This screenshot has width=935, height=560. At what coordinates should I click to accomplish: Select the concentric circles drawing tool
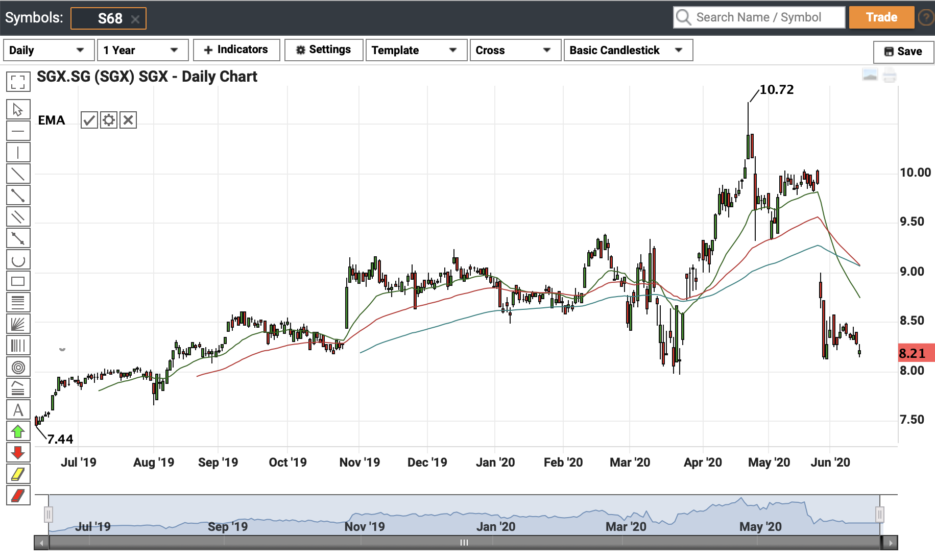coord(18,367)
